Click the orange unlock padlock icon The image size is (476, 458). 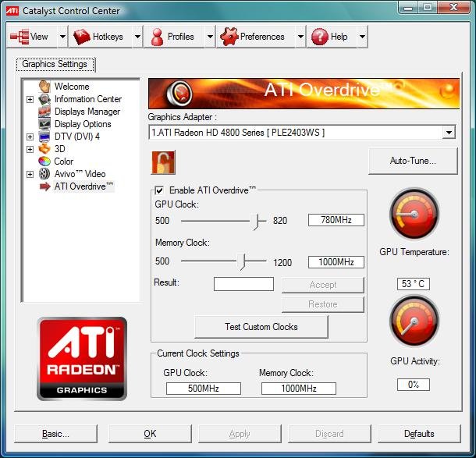163,162
